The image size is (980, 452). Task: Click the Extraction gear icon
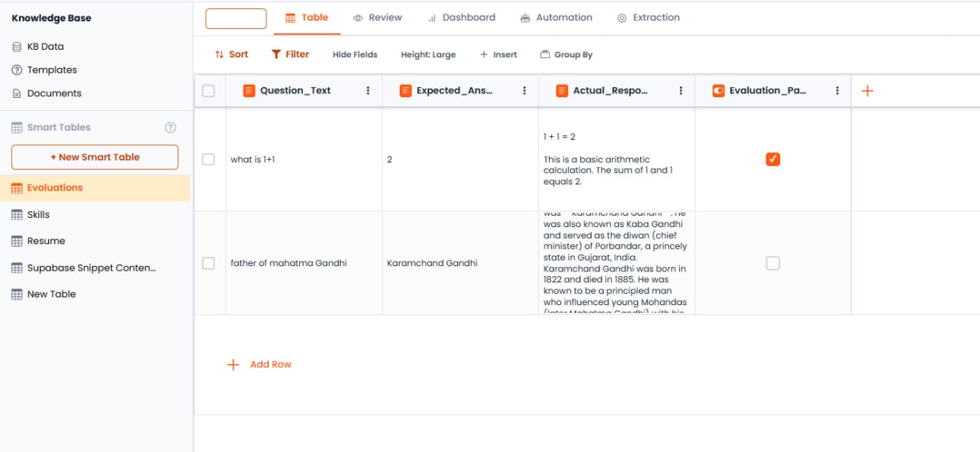pos(622,17)
